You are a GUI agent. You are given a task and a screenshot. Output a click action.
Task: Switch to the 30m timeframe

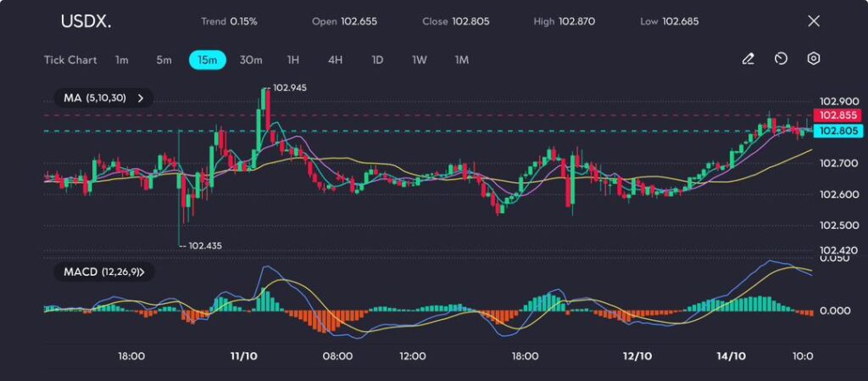[251, 60]
